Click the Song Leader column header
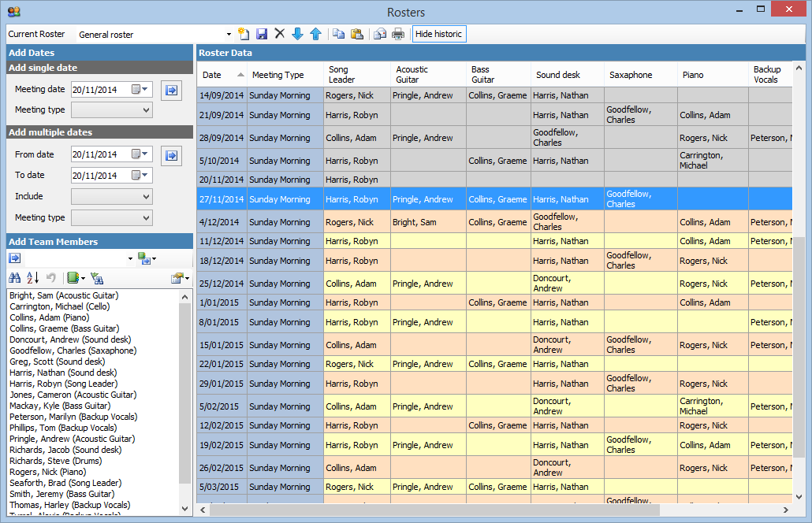812x523 pixels. point(357,75)
